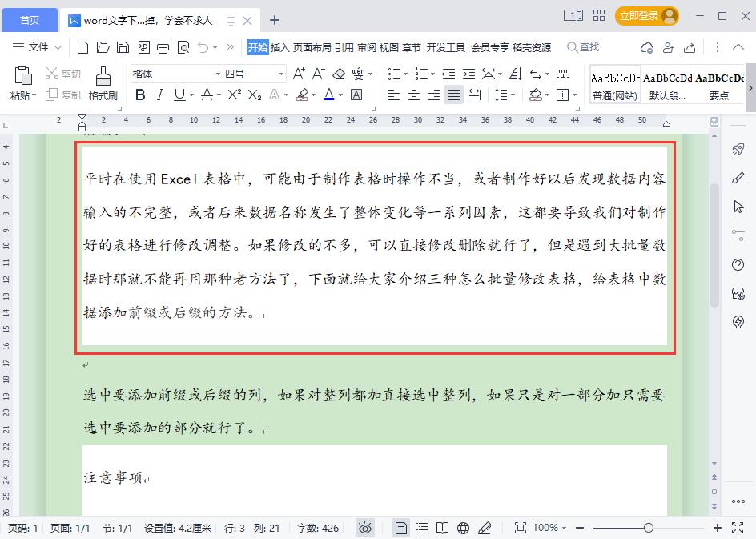Open the help panel via question mark icon
Screen dimensions: 756x539
pyautogui.click(x=738, y=264)
